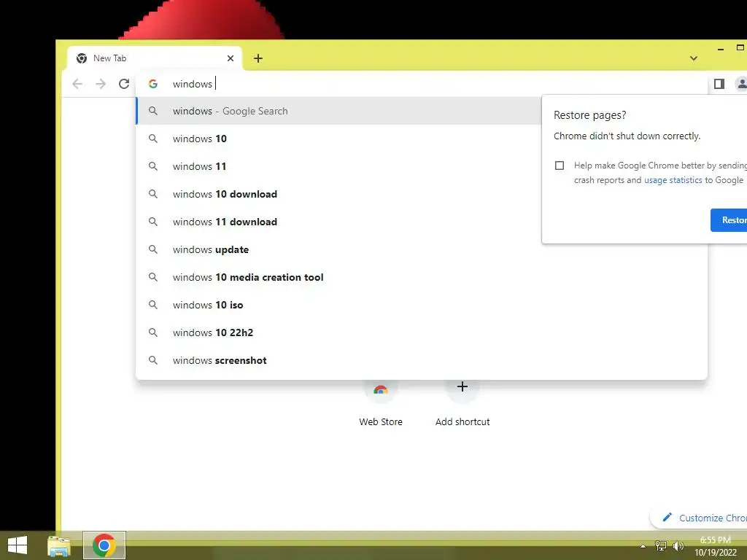The image size is (747, 560).
Task: Minimize the Chrome window
Action: (720, 49)
